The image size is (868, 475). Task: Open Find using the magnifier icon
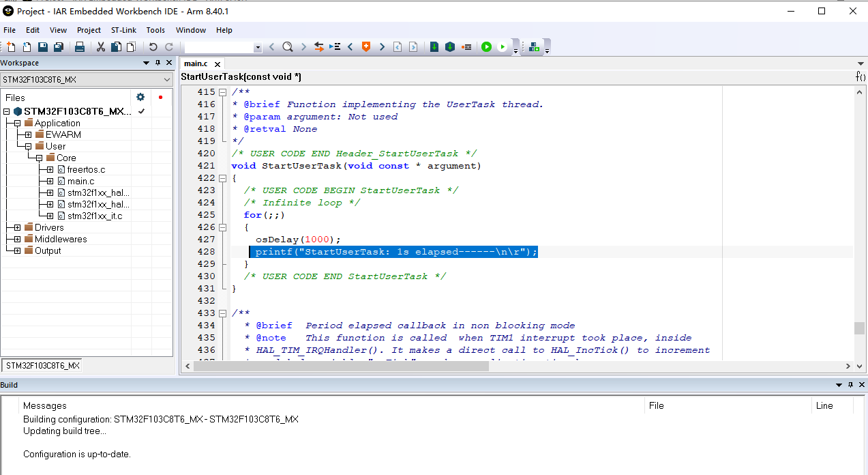(x=288, y=47)
